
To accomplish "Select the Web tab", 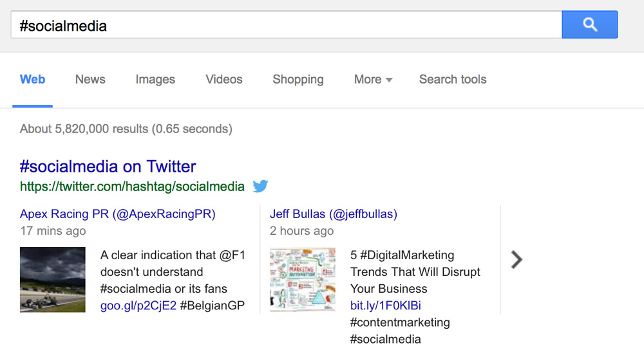I will [x=32, y=79].
